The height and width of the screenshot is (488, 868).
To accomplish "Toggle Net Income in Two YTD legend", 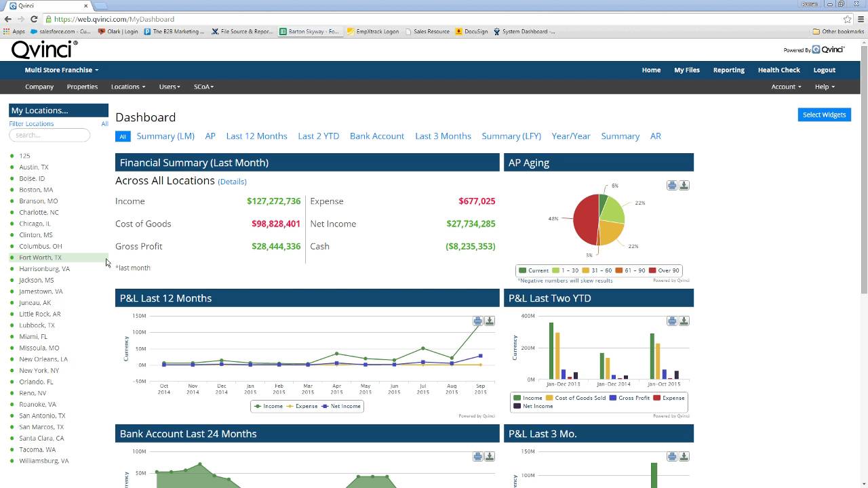I will (x=533, y=406).
